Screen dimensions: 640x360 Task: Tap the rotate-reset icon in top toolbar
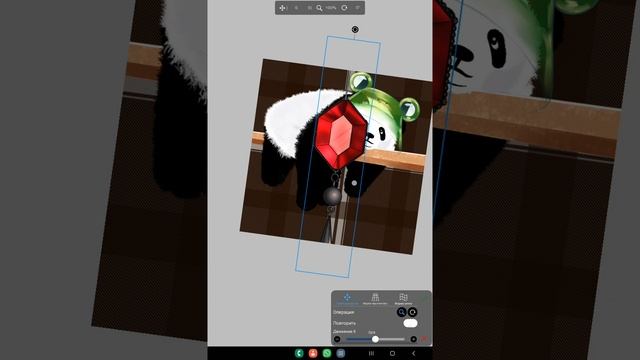click(x=344, y=8)
